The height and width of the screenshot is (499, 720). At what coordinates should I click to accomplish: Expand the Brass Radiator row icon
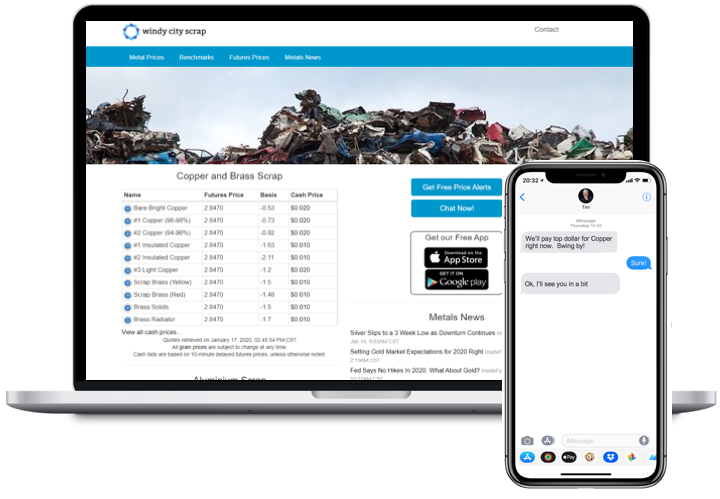(x=128, y=320)
